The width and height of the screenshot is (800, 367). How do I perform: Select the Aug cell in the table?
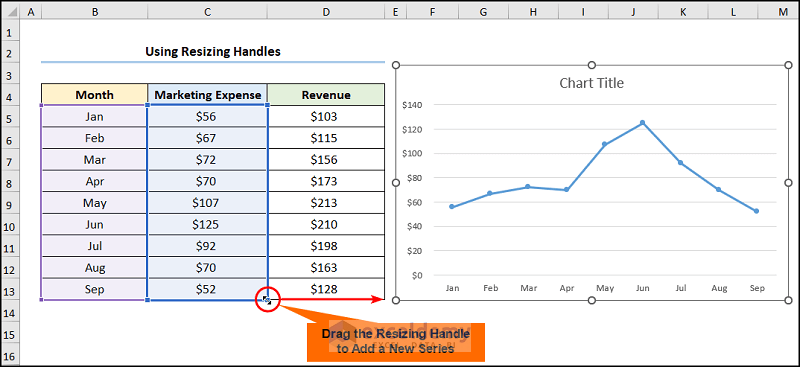coord(94,267)
